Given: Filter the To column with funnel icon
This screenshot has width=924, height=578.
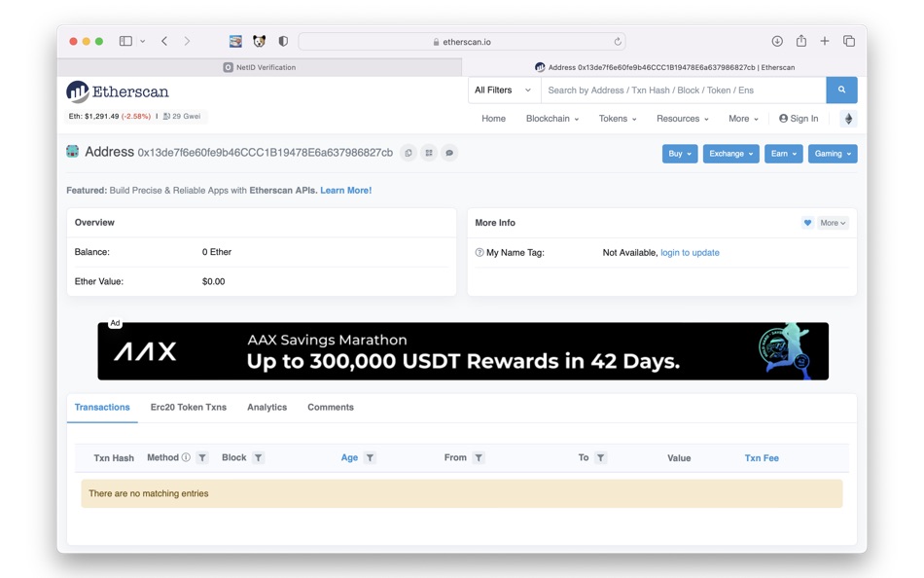Looking at the screenshot, I should click(x=600, y=457).
